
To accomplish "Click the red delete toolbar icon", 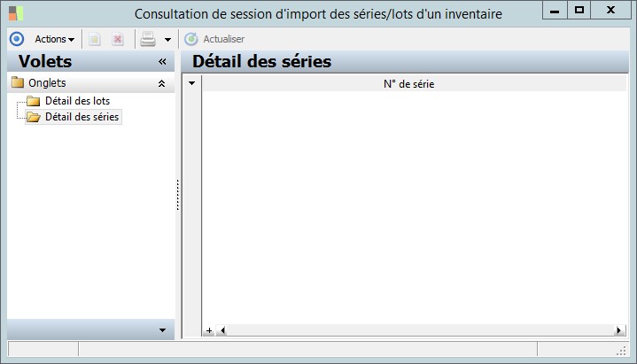I will click(117, 39).
